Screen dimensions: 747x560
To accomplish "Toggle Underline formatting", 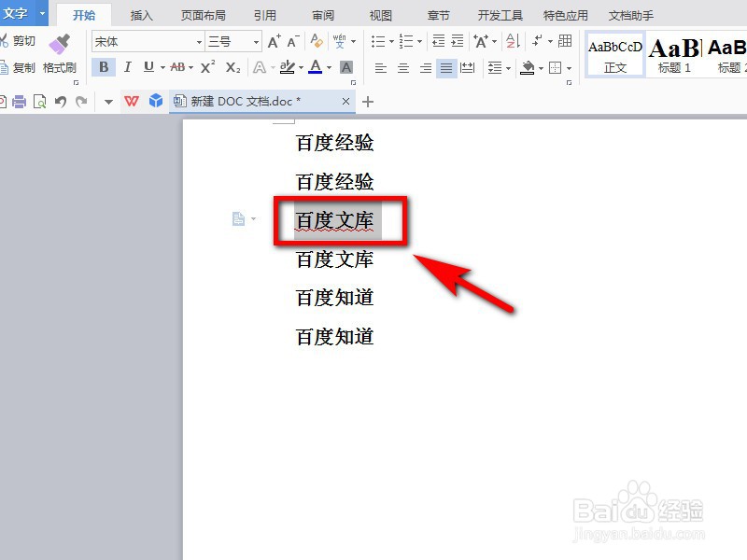I will 149,67.
